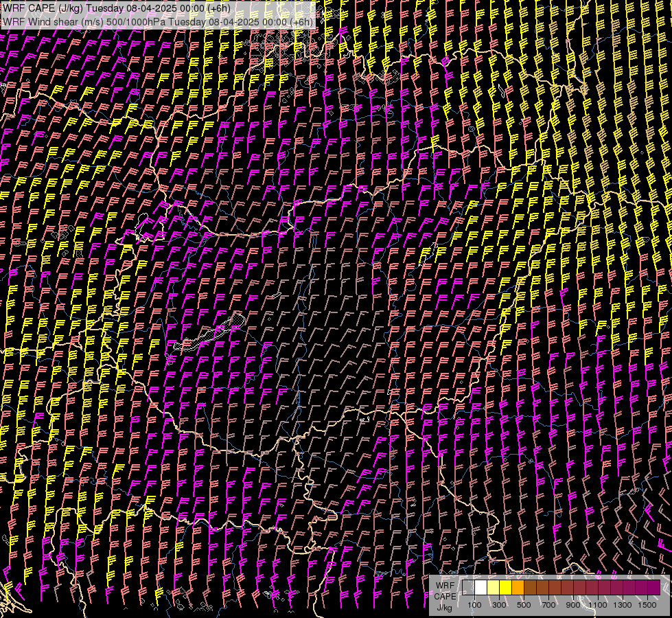Select the pale yellow CAPE legend swatch
This screenshot has width=672, height=618.
click(x=494, y=587)
